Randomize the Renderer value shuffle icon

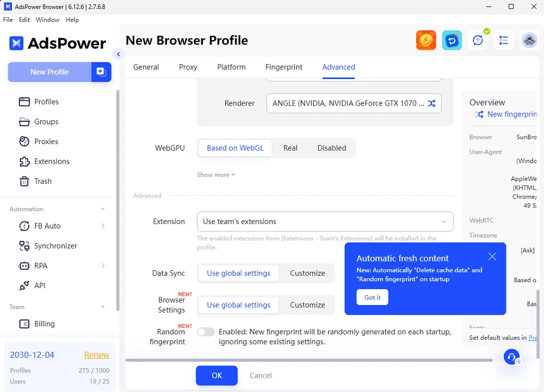431,103
